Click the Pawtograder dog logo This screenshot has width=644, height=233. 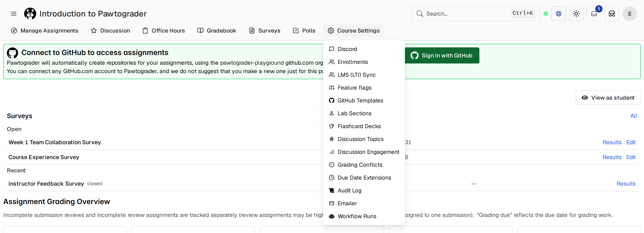(x=30, y=14)
